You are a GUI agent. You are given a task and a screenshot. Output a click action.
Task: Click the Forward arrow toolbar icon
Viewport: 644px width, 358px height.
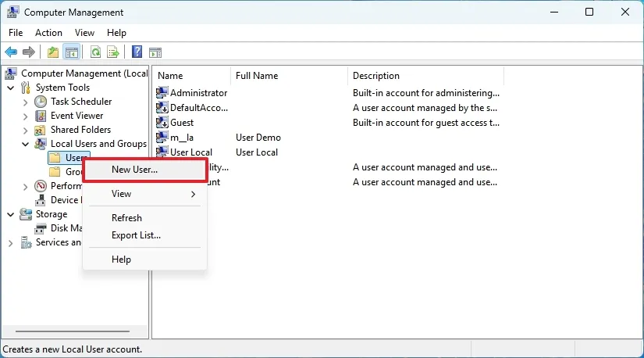pos(29,52)
